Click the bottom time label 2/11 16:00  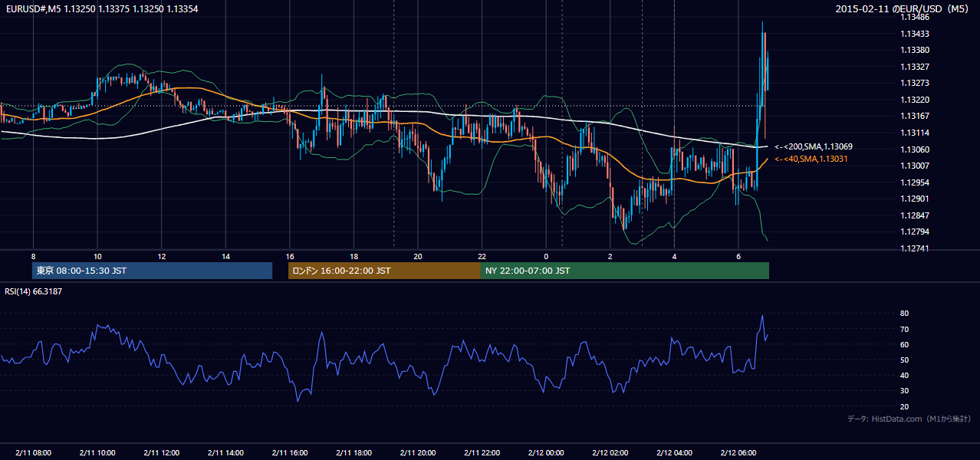289,452
